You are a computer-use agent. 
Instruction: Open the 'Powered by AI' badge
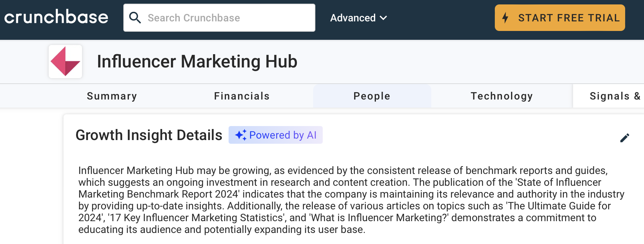click(275, 135)
